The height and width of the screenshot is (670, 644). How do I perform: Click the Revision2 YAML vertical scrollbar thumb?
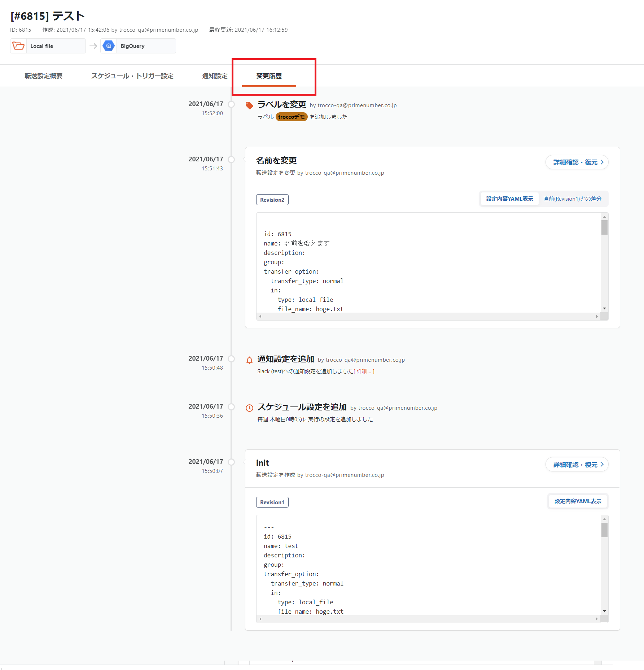pyautogui.click(x=604, y=227)
